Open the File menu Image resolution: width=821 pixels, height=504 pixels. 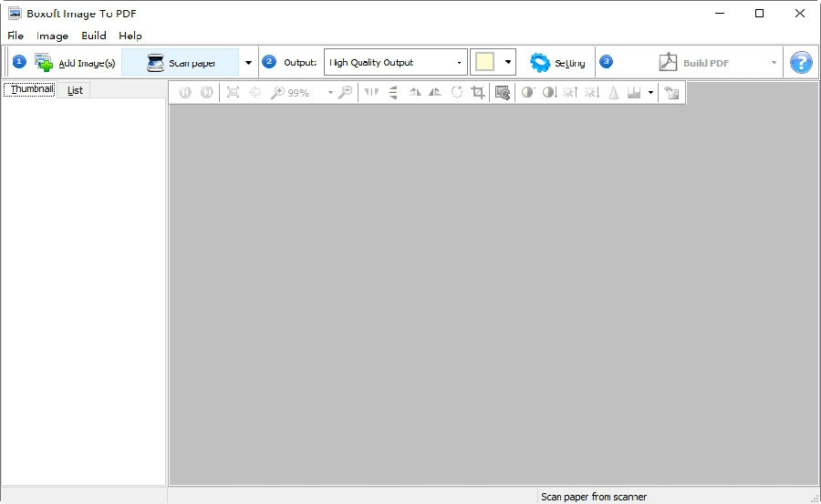16,36
